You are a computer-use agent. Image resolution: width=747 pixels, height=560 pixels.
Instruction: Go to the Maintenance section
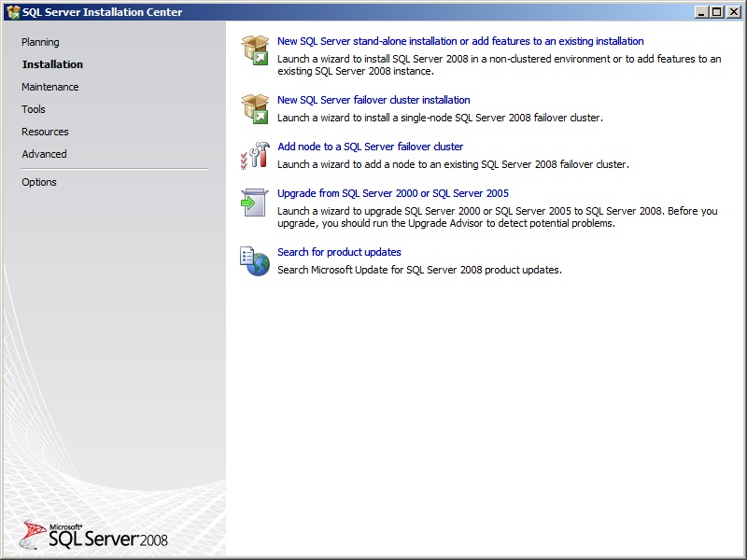coord(50,87)
